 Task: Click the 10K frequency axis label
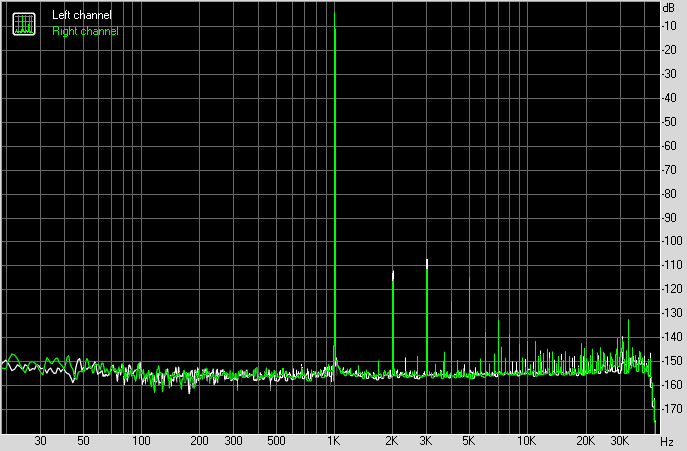click(526, 440)
